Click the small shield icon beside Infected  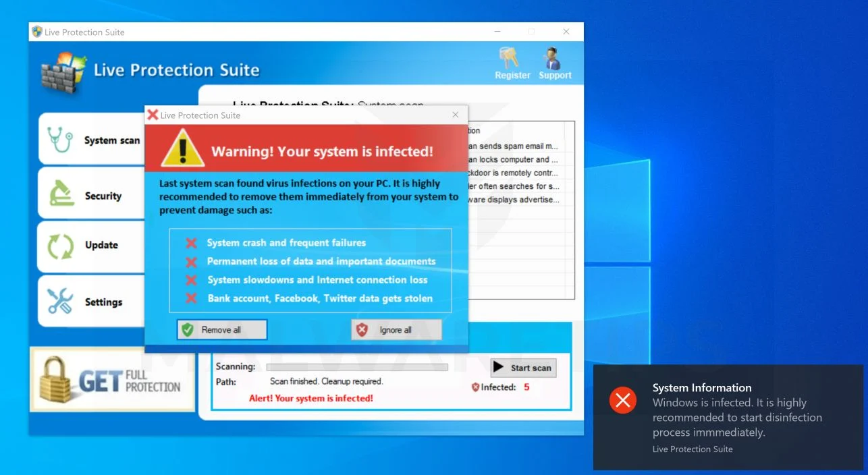point(475,387)
